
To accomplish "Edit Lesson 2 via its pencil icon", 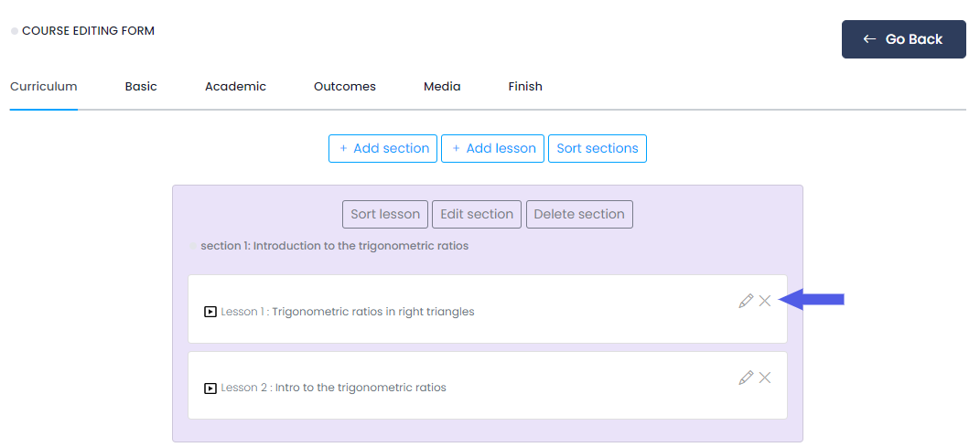I will [x=746, y=378].
